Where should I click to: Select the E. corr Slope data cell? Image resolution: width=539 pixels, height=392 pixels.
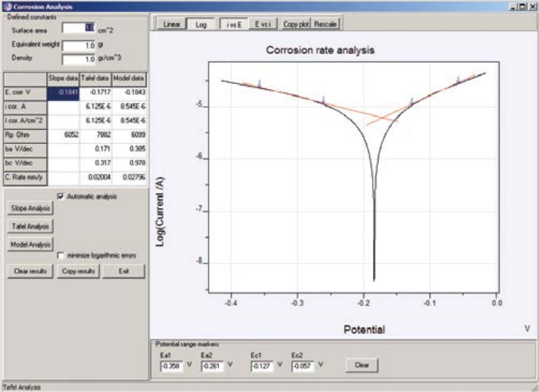tap(62, 92)
